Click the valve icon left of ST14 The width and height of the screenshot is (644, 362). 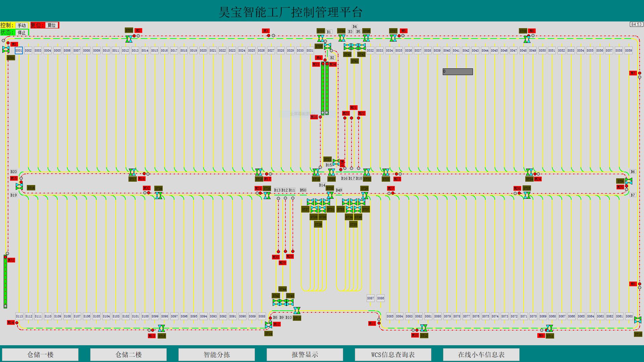[268, 325]
